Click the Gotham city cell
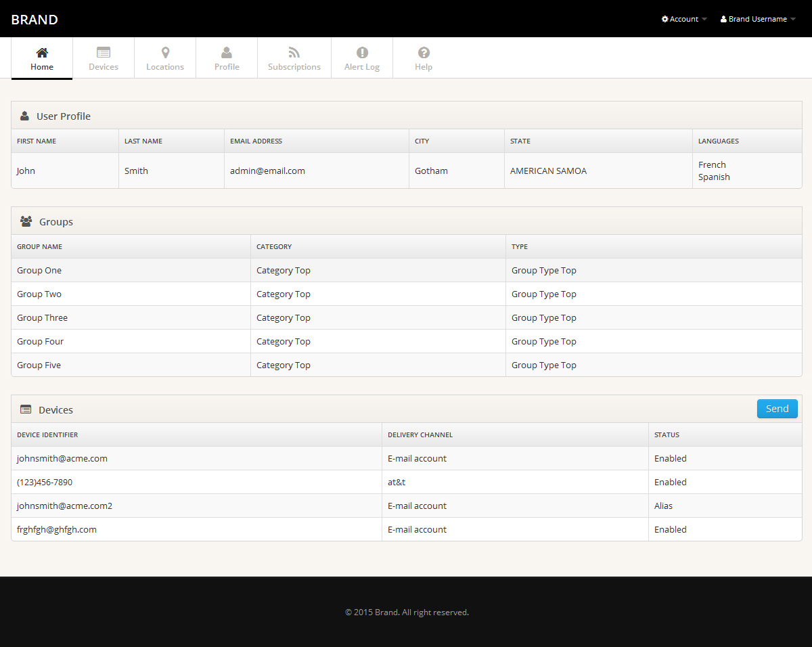Viewport: 812px width, 647px height. click(x=431, y=171)
